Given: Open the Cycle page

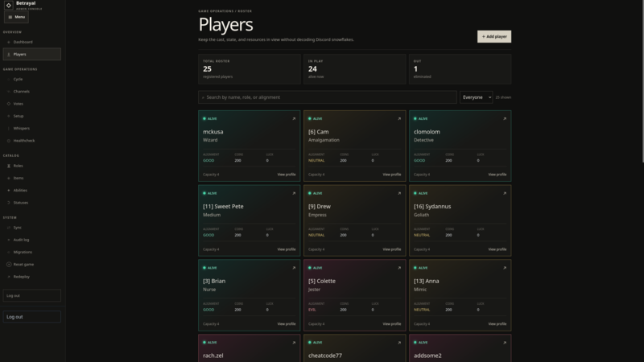Looking at the screenshot, I should click(x=31, y=79).
